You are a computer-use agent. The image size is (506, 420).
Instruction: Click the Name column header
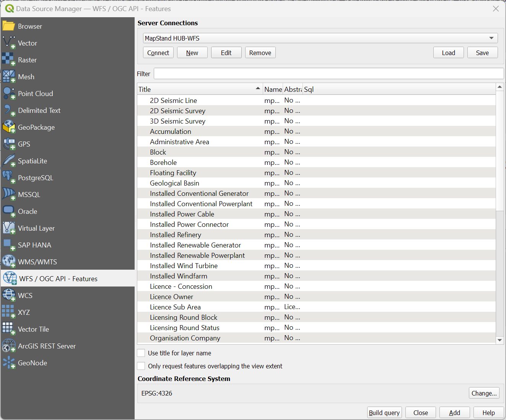coord(273,90)
